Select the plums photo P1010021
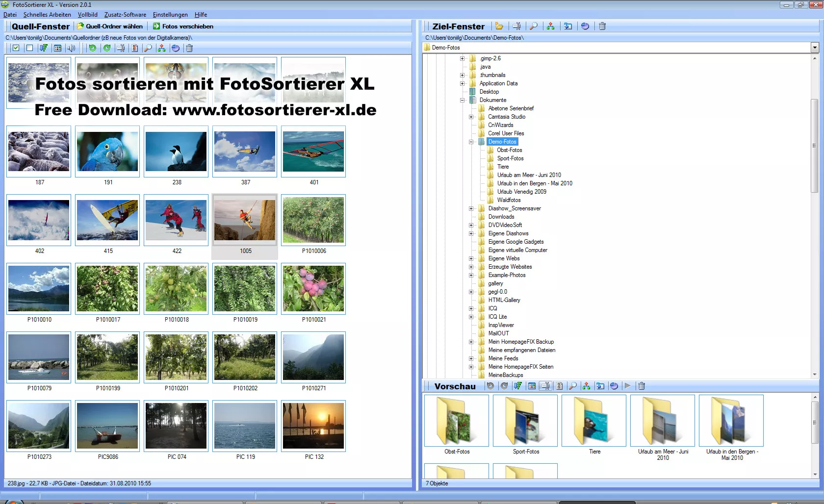824x504 pixels. point(313,289)
